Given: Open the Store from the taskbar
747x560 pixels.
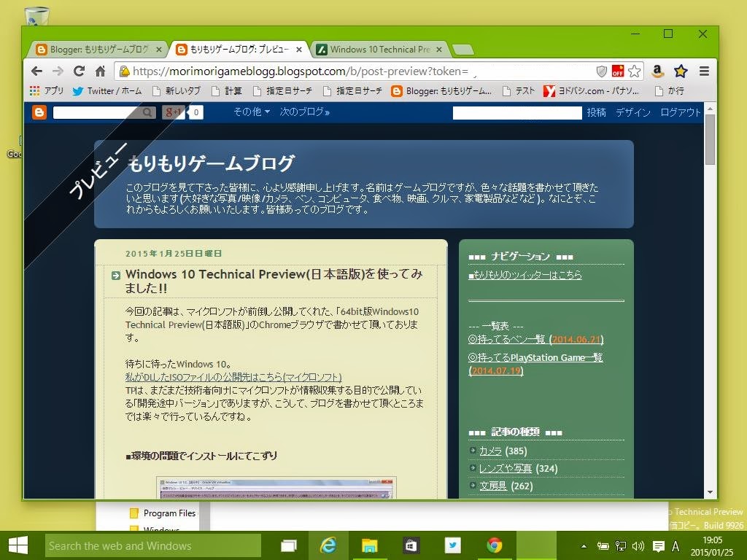Looking at the screenshot, I should pyautogui.click(x=411, y=545).
